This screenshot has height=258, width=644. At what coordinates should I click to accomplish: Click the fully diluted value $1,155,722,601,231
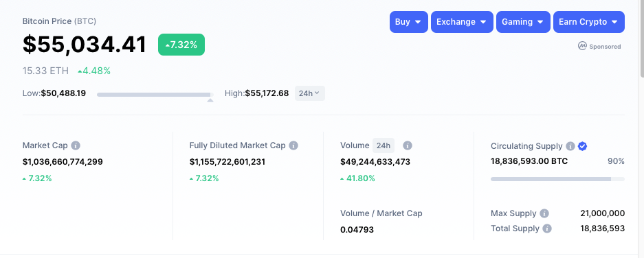point(227,162)
